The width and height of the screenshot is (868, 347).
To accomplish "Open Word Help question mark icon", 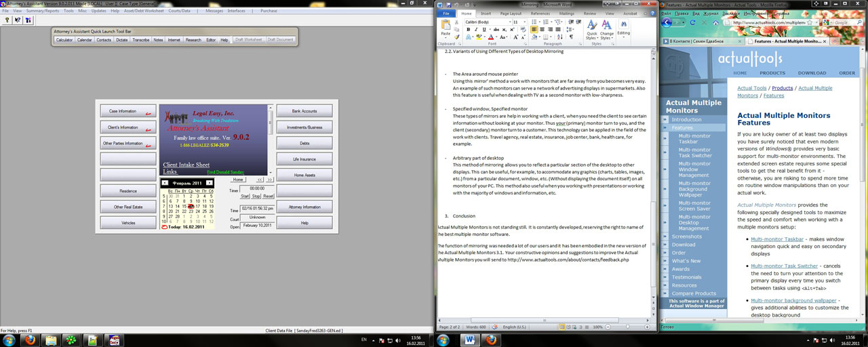I will click(x=652, y=14).
